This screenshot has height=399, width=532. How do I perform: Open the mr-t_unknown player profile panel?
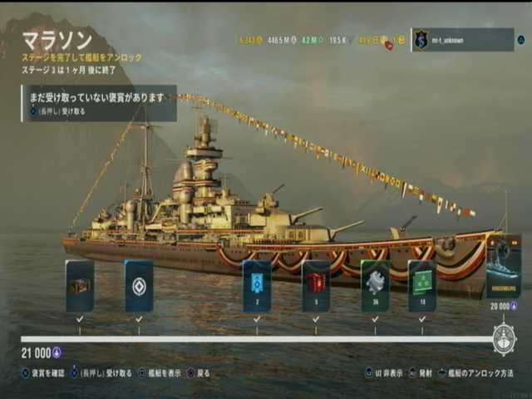point(463,40)
